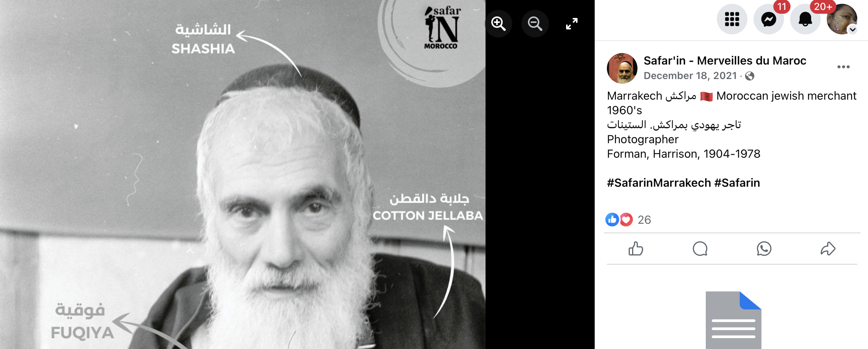Open the #SafarinMarrakech hashtag
The height and width of the screenshot is (349, 868).
[x=659, y=183]
